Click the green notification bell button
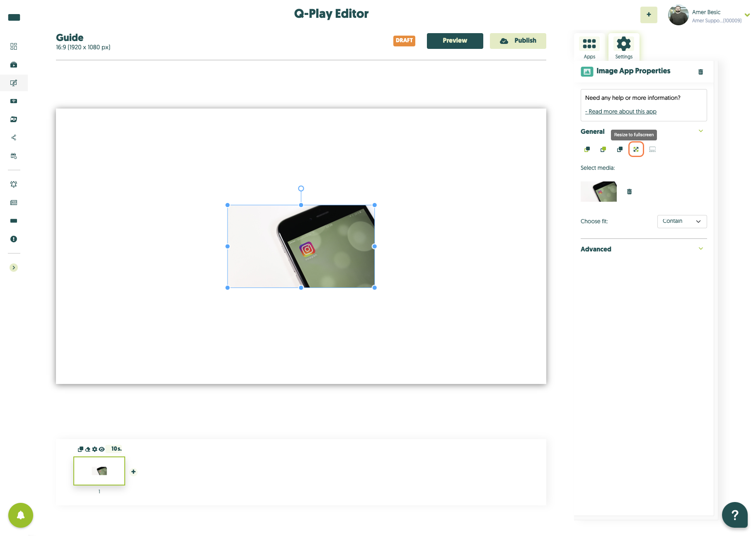The height and width of the screenshot is (536, 756). (21, 515)
